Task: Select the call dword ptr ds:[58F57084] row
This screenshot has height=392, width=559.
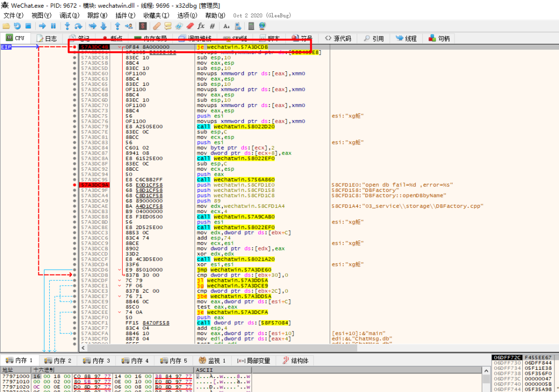Action: [x=244, y=323]
